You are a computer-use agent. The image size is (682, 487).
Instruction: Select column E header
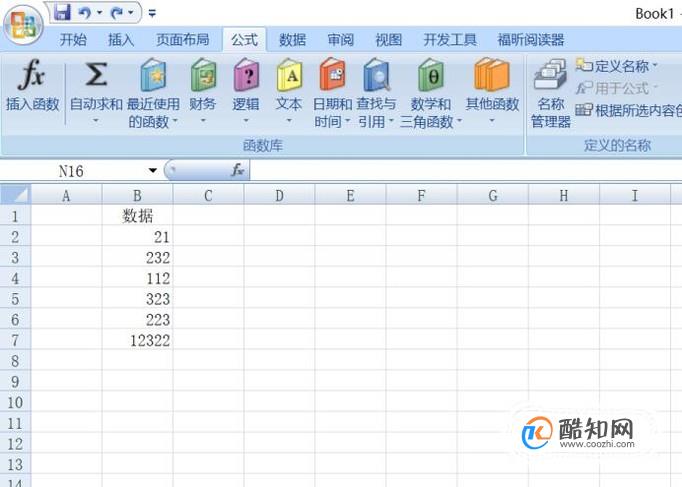coord(350,196)
